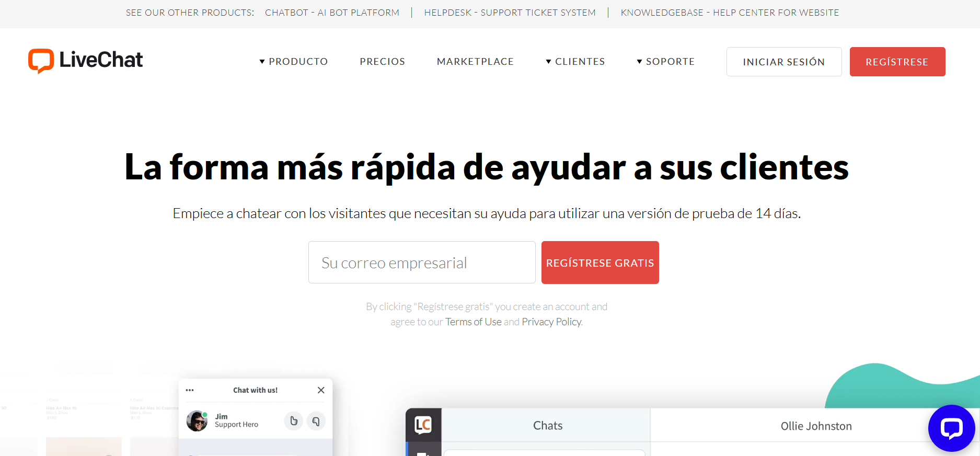980x456 pixels.
Task: Open the Privacy Policy link
Action: [x=551, y=322]
